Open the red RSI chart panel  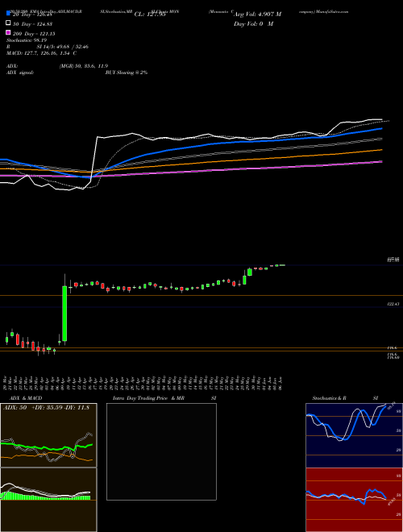point(354,500)
